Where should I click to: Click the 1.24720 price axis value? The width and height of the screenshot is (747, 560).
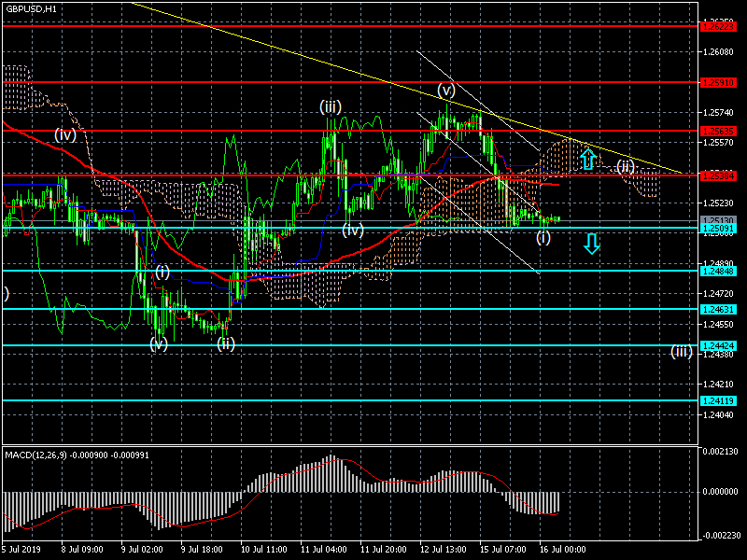[718, 294]
